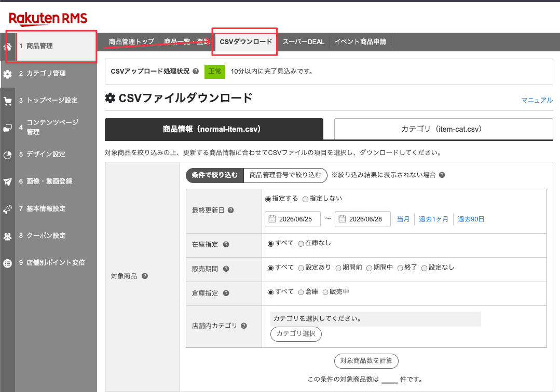Click help icon beside 絞り込み結果に表示されない場合
Image resolution: width=560 pixels, height=392 pixels.
point(442,175)
